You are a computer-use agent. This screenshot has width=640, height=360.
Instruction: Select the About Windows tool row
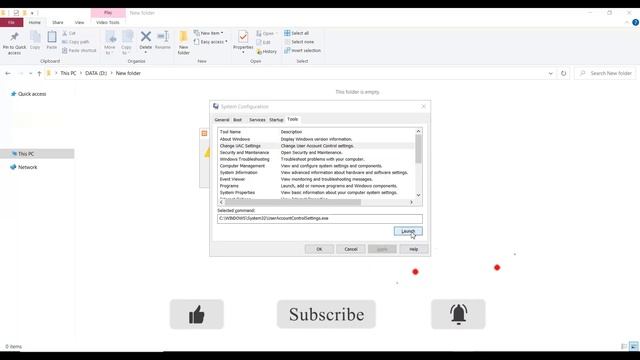[x=316, y=139]
